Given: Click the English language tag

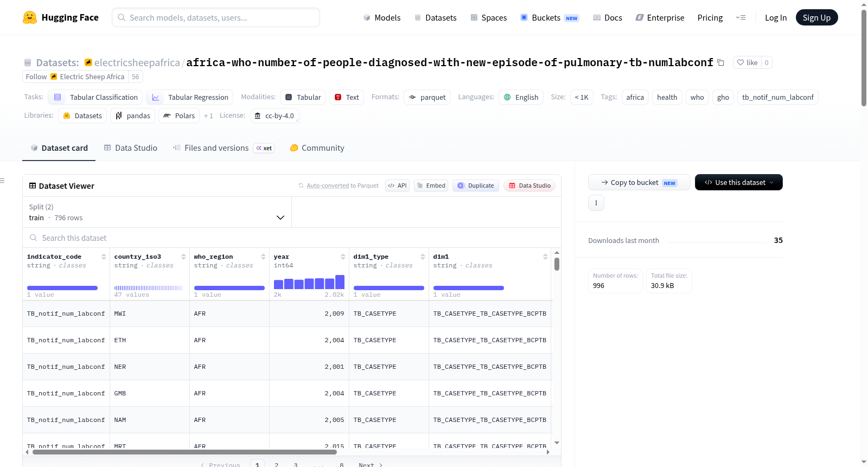Looking at the screenshot, I should [x=521, y=97].
